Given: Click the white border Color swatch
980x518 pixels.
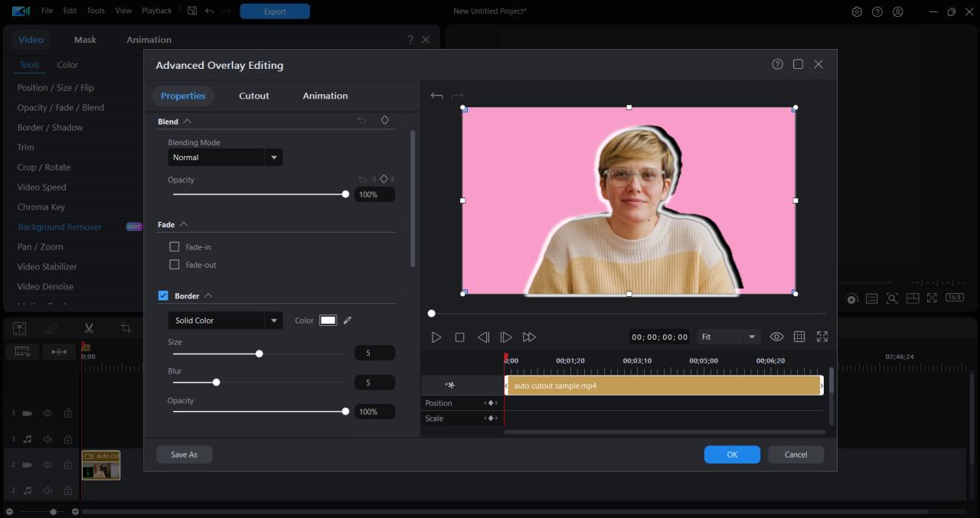Looking at the screenshot, I should (x=328, y=321).
